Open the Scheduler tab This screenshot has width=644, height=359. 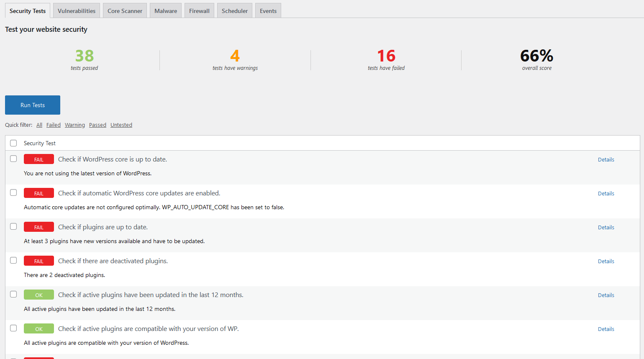click(235, 11)
